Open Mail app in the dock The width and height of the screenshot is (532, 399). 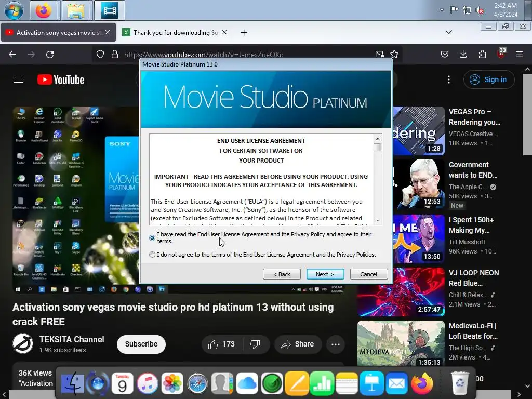coord(396,383)
